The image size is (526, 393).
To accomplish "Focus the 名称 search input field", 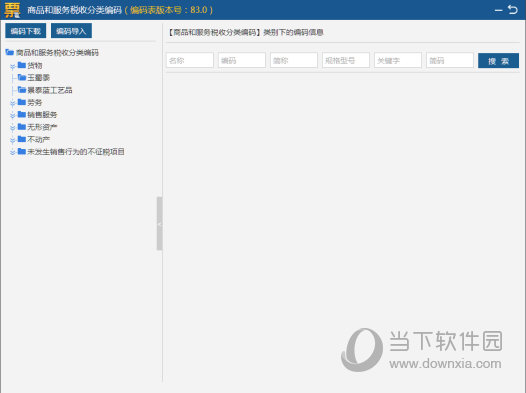I will [190, 60].
